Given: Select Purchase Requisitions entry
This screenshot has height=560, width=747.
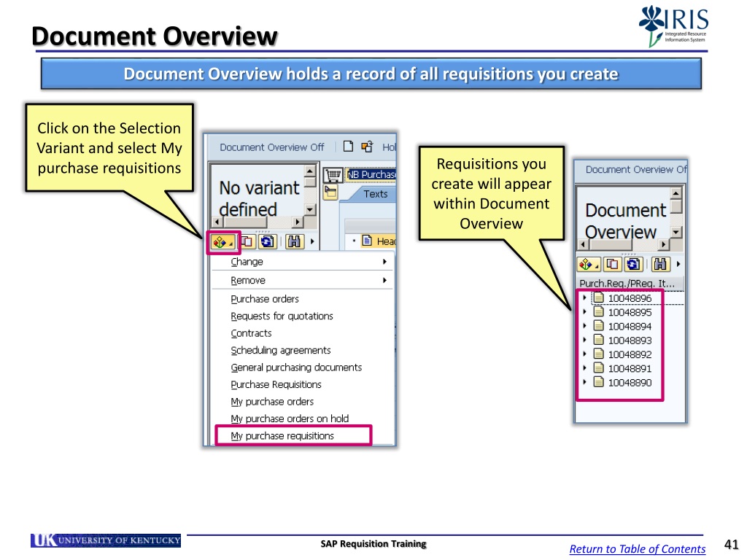Looking at the screenshot, I should (276, 385).
